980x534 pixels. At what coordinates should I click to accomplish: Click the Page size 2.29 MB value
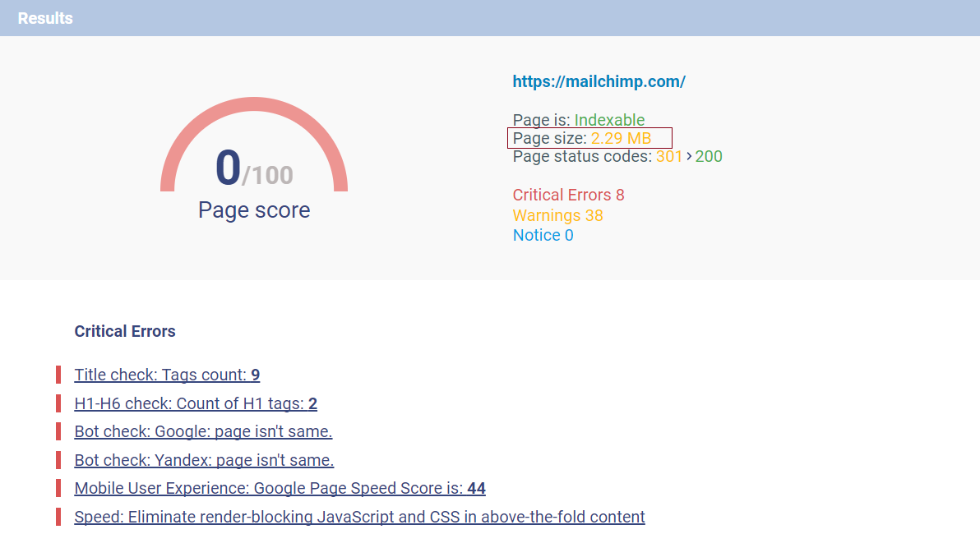pyautogui.click(x=621, y=138)
